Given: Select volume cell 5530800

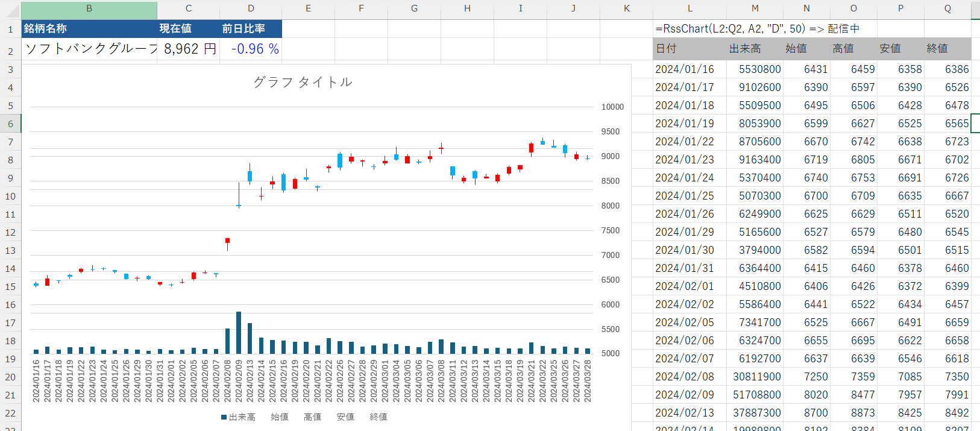Looking at the screenshot, I should (x=755, y=69).
